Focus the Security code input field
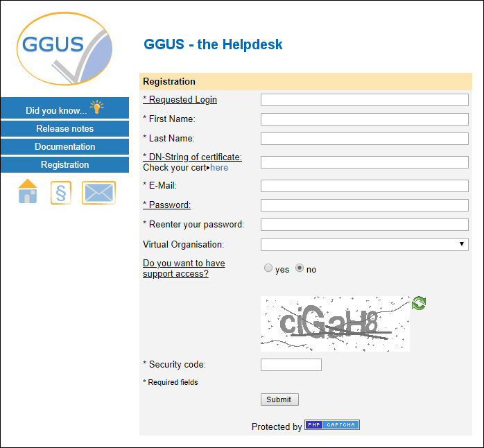484x448 pixels. pos(291,365)
